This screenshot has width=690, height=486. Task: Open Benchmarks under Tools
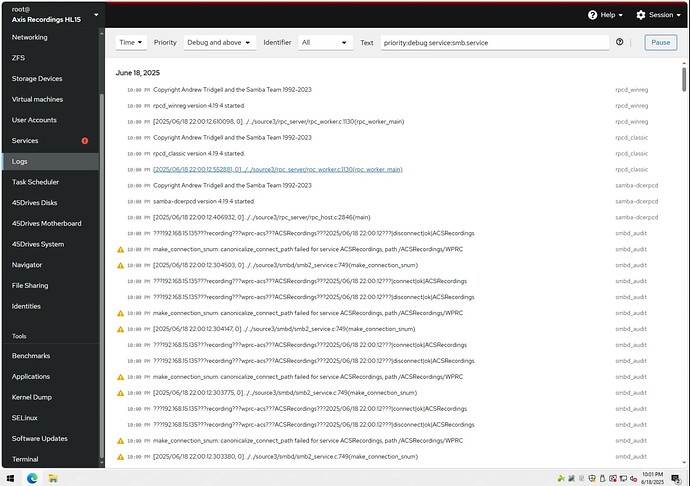pos(50,356)
